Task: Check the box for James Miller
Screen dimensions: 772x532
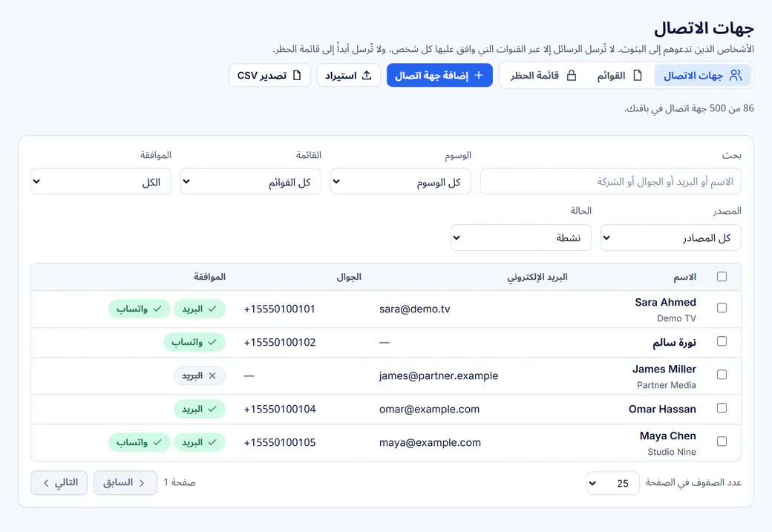Action: click(722, 375)
